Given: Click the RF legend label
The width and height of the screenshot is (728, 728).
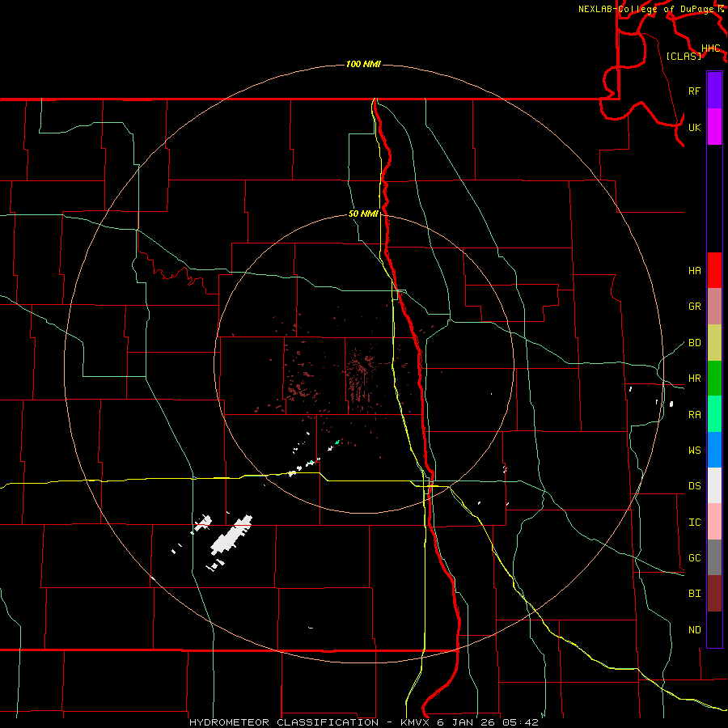Looking at the screenshot, I should pyautogui.click(x=694, y=91).
